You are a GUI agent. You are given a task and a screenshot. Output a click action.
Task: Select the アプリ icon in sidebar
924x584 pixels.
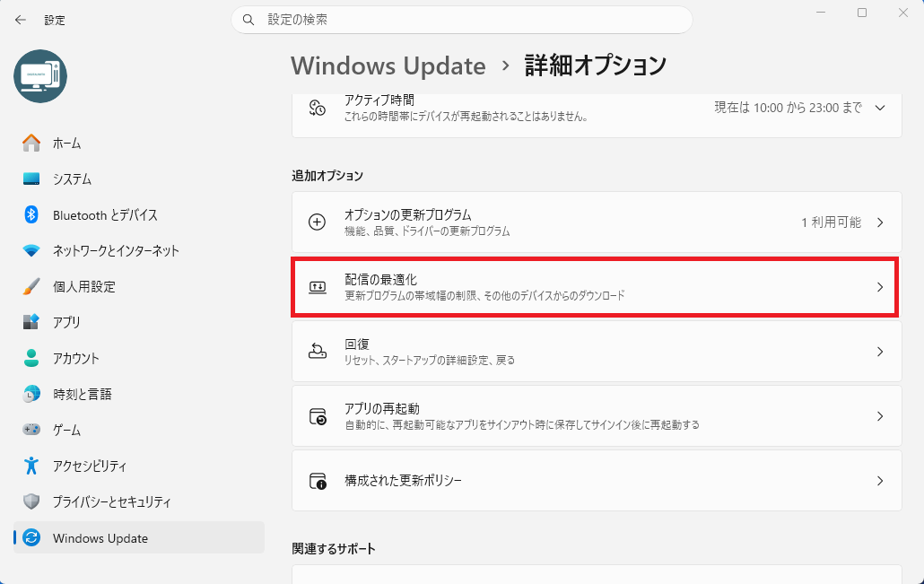coord(31,322)
